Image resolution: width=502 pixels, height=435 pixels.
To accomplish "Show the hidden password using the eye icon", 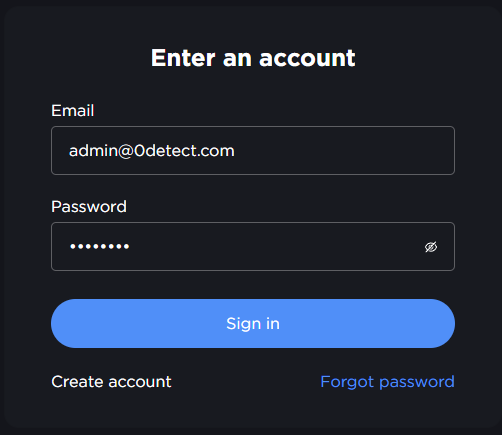I will point(431,247).
